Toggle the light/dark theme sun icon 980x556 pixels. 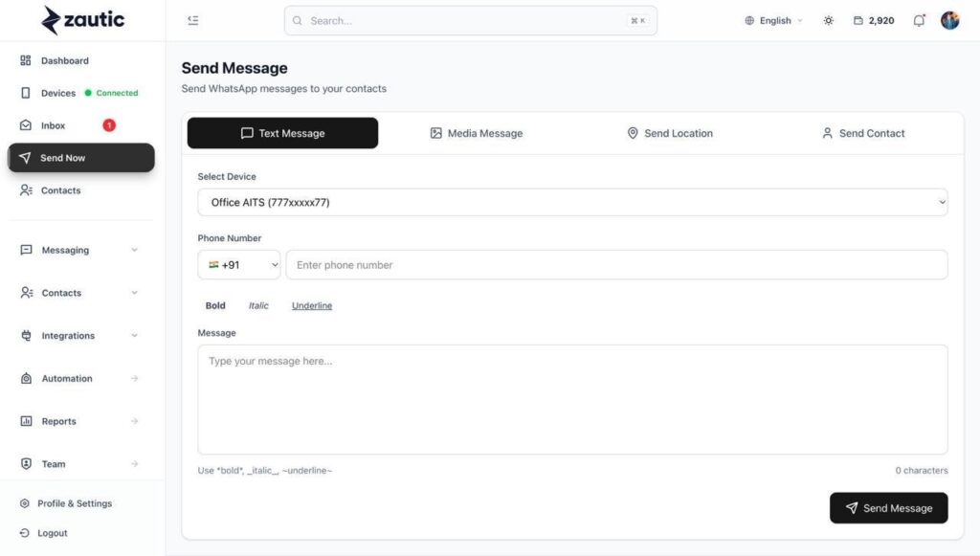tap(828, 20)
